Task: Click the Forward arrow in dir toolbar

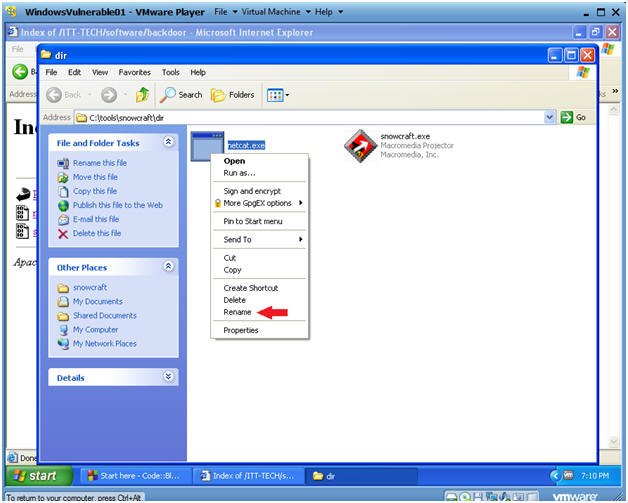Action: 109,95
